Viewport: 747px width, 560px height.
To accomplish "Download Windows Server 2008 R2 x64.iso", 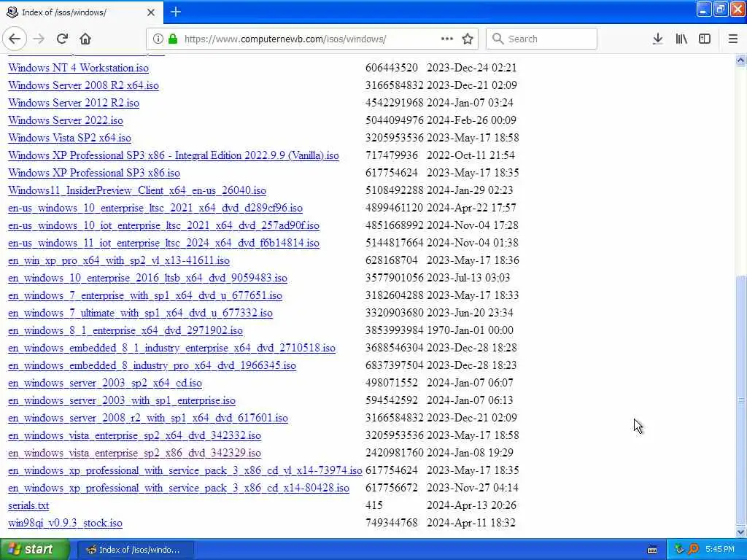I will point(83,86).
